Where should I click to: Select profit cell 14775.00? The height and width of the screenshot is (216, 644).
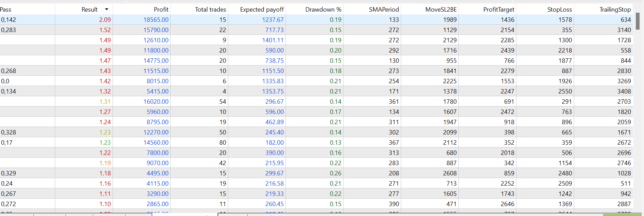pos(156,61)
